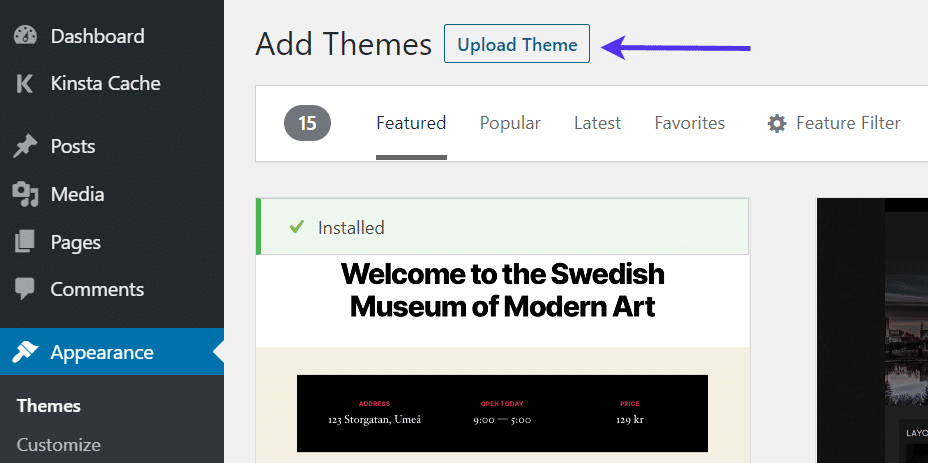This screenshot has height=463, width=928.
Task: Open the Latest themes tab
Action: click(597, 123)
